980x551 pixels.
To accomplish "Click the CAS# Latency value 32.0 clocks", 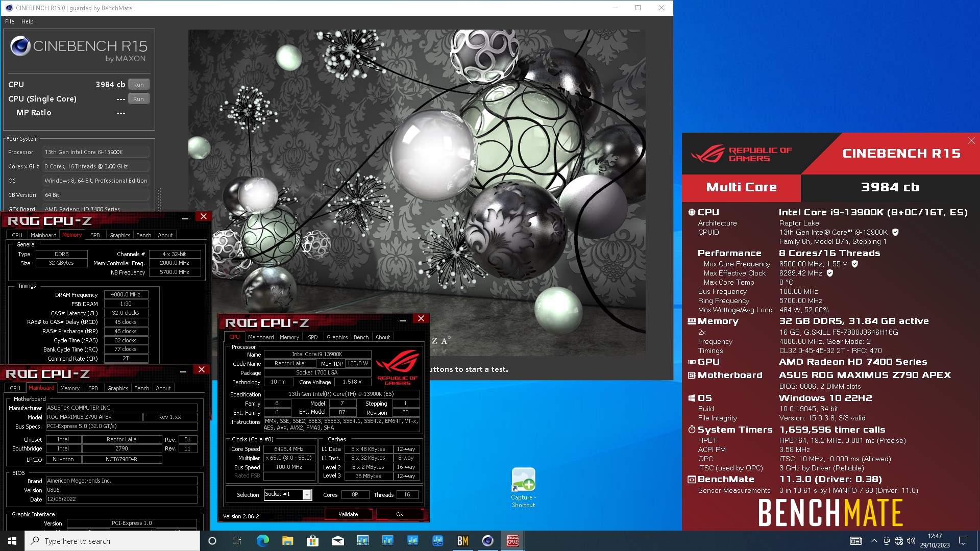I will coord(126,313).
